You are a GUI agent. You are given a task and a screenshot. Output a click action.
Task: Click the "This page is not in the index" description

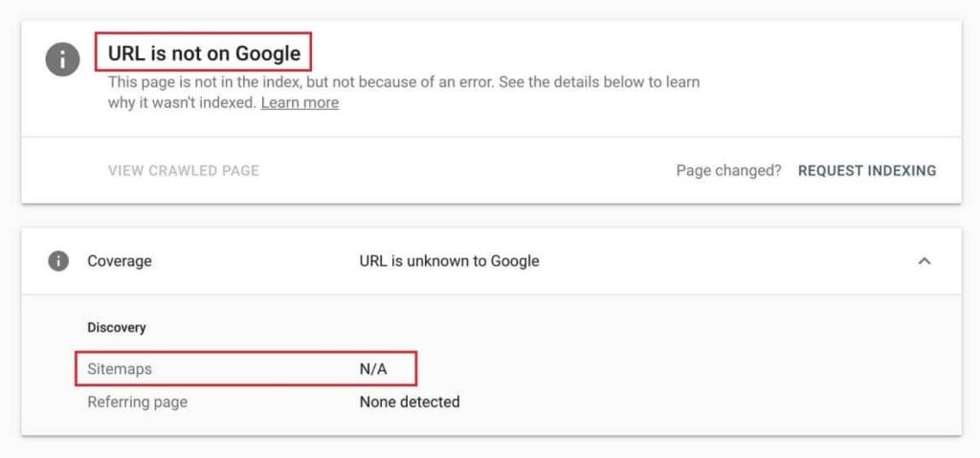[402, 82]
